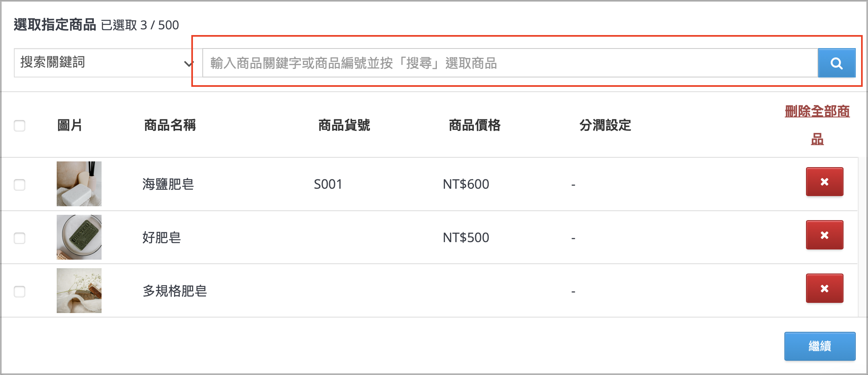
Task: Click the 商品貨號 column header
Action: coord(344,125)
